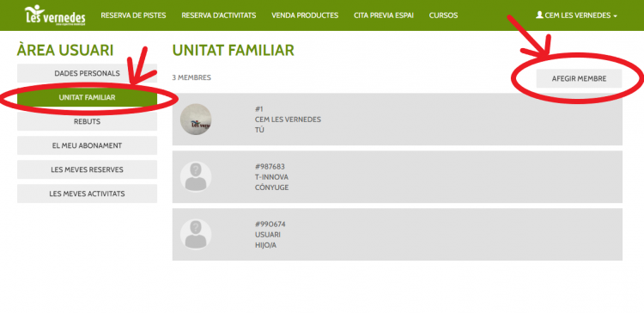Go to El Meu Abonament
The height and width of the screenshot is (313, 644).
[87, 145]
